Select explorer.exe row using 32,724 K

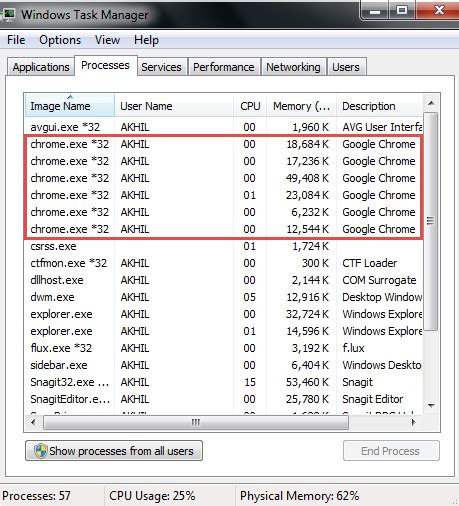223,314
